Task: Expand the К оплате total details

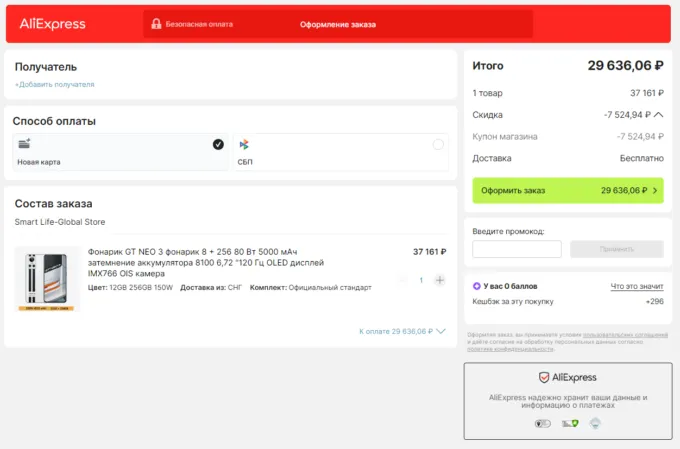Action: click(441, 331)
